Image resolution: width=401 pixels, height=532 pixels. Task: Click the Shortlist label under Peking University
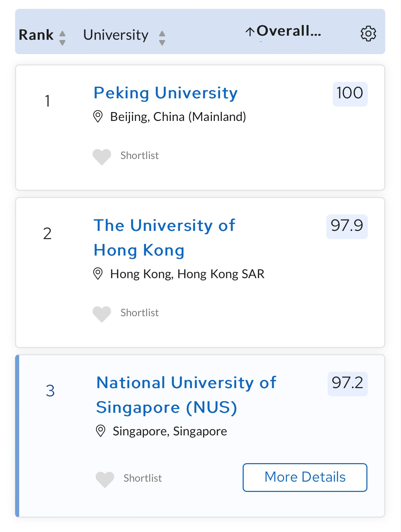coord(139,156)
